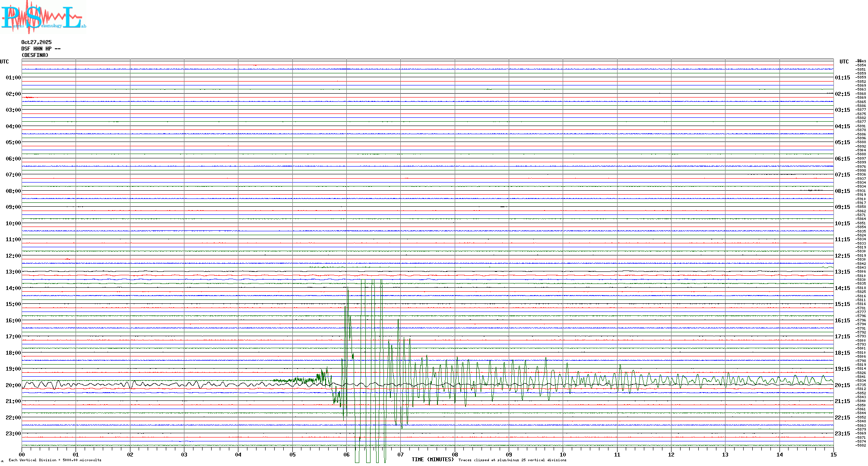The image size is (868, 466).
Task: Click the 16:00 time label on left axis
Action: click(x=13, y=321)
